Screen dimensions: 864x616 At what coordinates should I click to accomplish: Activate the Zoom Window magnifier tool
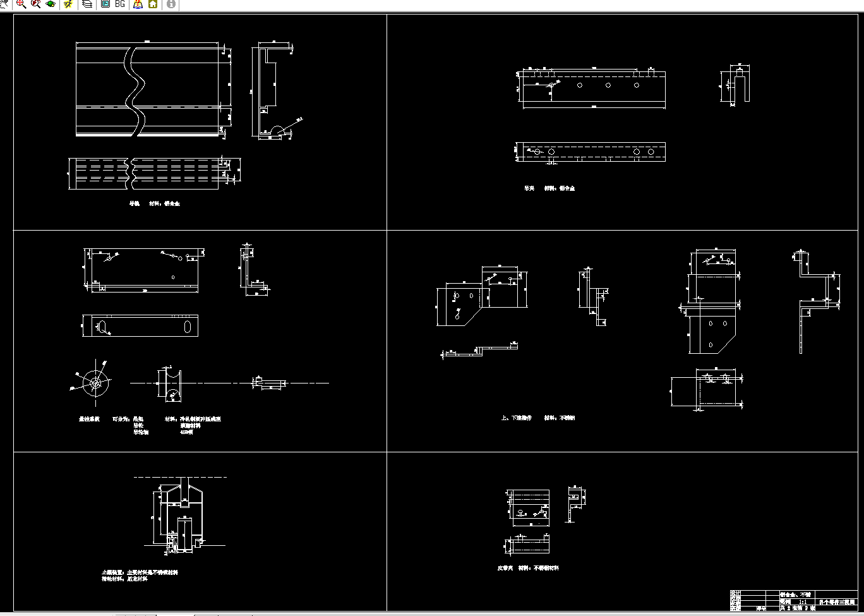(21, 4)
